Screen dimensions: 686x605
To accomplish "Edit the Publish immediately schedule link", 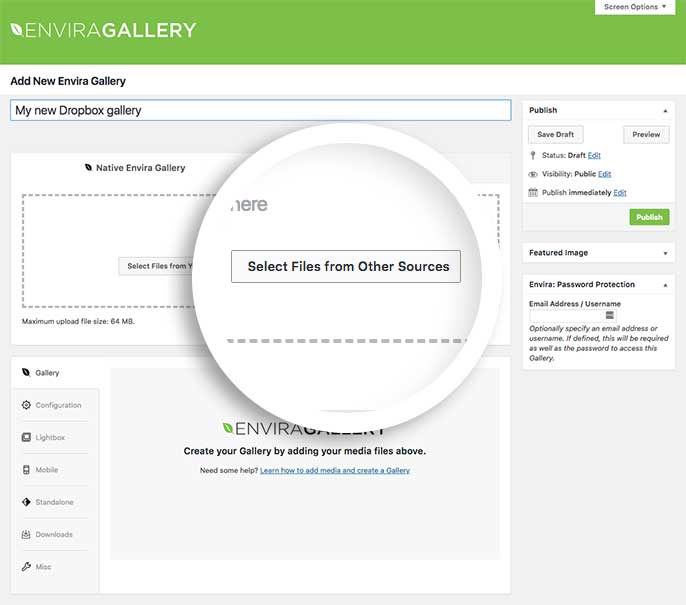I will pos(620,192).
